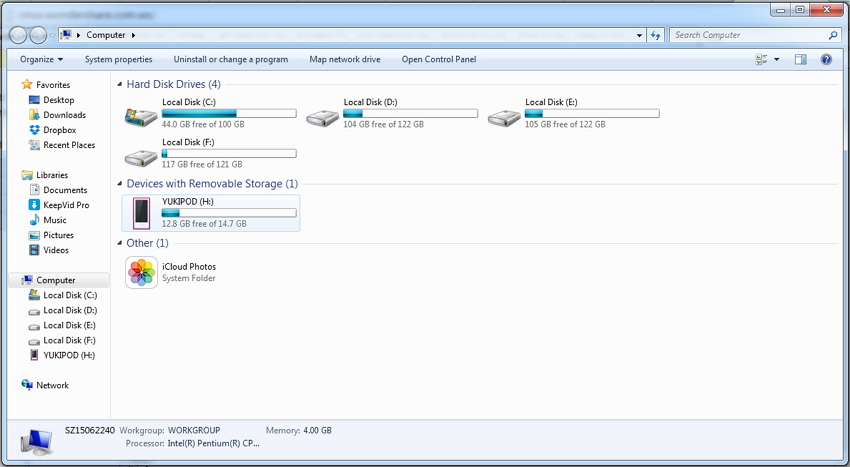The height and width of the screenshot is (467, 850).
Task: Show the preview pane icon
Action: coord(800,59)
